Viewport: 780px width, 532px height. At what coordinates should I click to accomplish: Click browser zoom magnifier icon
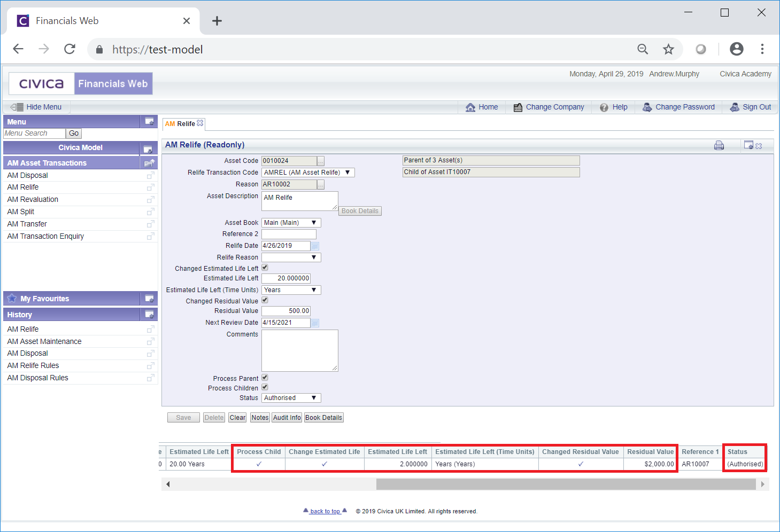tap(643, 49)
